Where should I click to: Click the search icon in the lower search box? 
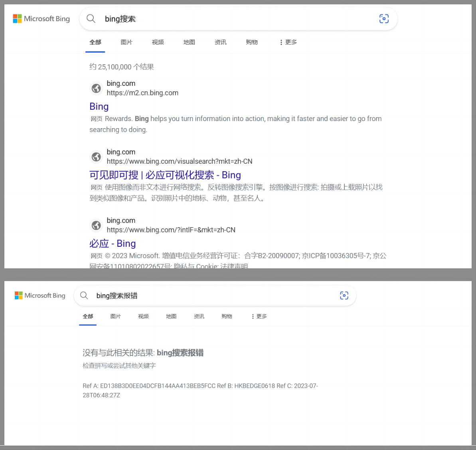click(x=84, y=295)
